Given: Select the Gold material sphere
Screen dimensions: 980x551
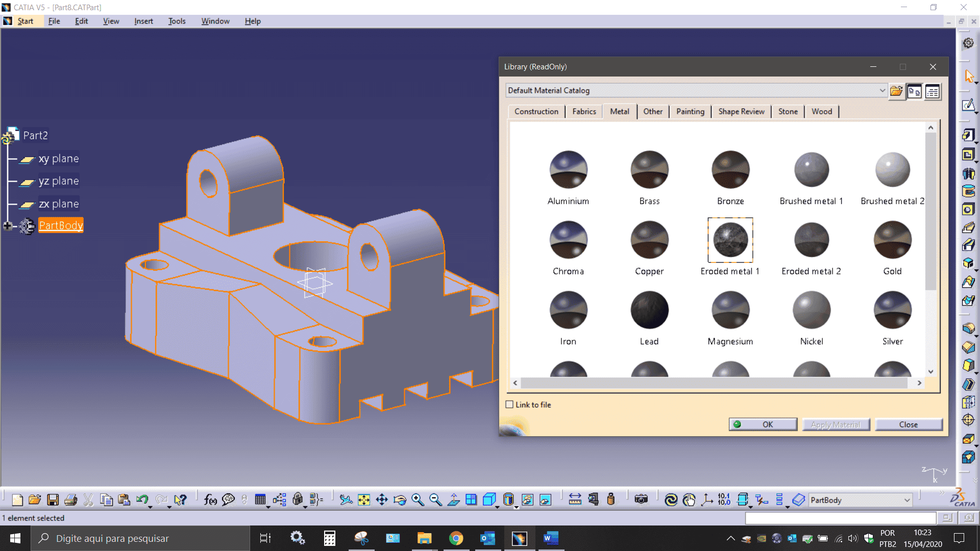Looking at the screenshot, I should point(892,240).
